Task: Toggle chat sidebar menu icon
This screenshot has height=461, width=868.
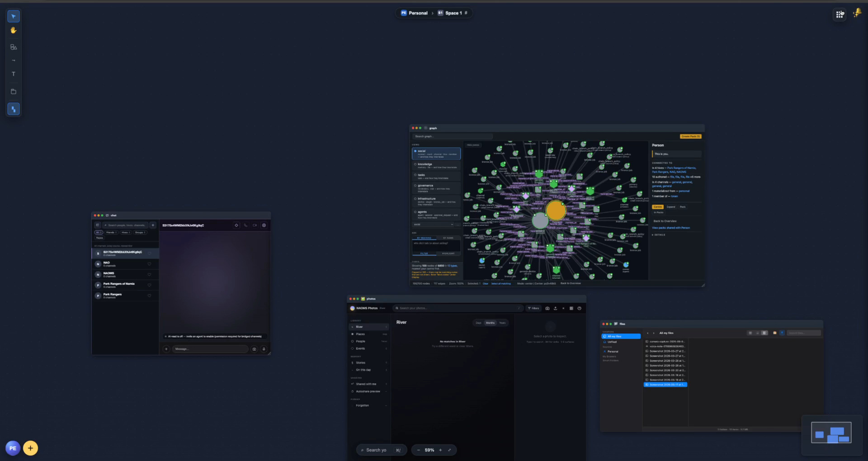Action: pyautogui.click(x=97, y=225)
